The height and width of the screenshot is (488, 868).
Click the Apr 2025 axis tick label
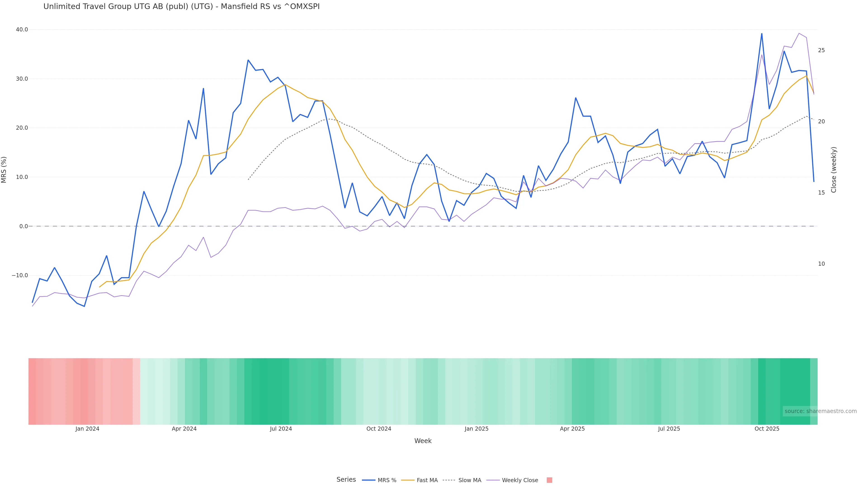tap(572, 429)
